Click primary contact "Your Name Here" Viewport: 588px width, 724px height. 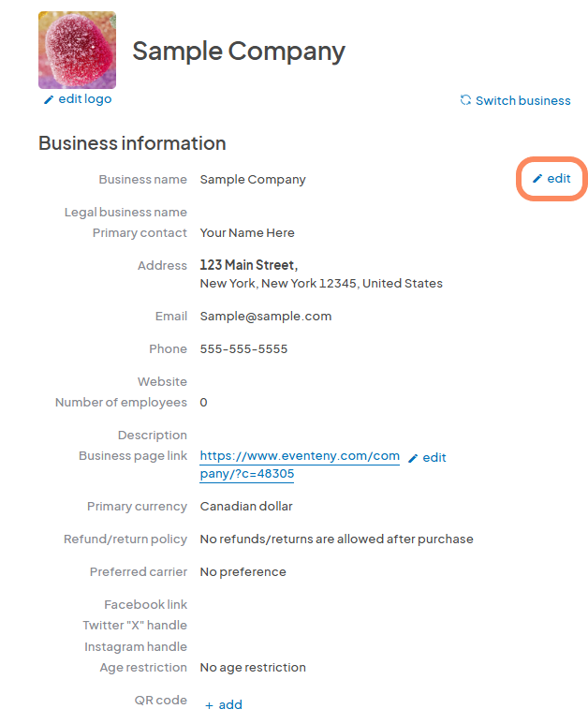(x=247, y=233)
